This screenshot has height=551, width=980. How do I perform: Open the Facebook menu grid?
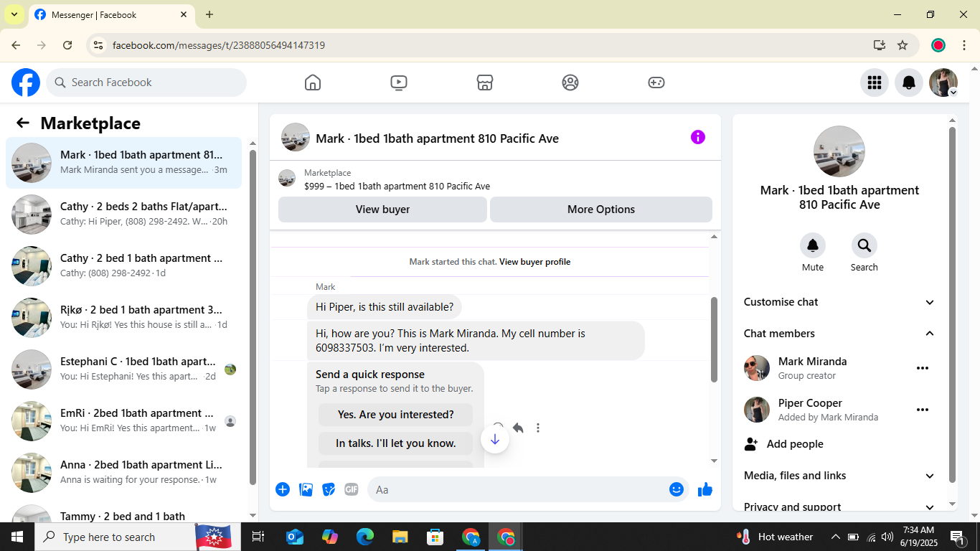point(875,83)
